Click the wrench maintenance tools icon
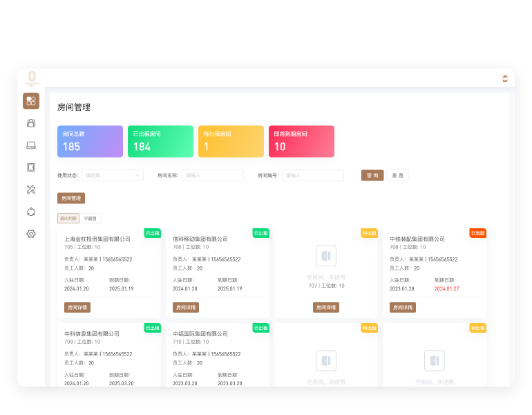This screenshot has height=415, width=532. (31, 190)
